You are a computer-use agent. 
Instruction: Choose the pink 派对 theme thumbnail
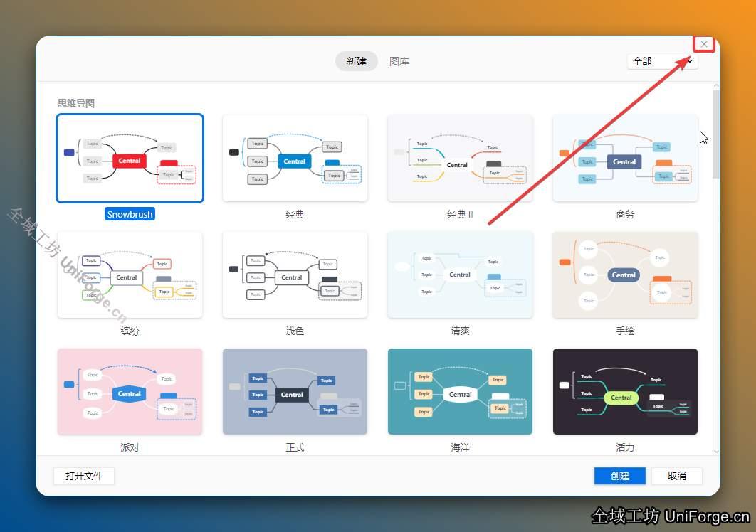(x=130, y=391)
